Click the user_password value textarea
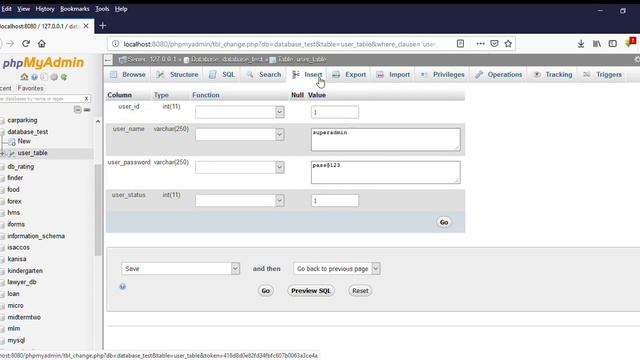This screenshot has height=360, width=640. (x=386, y=172)
